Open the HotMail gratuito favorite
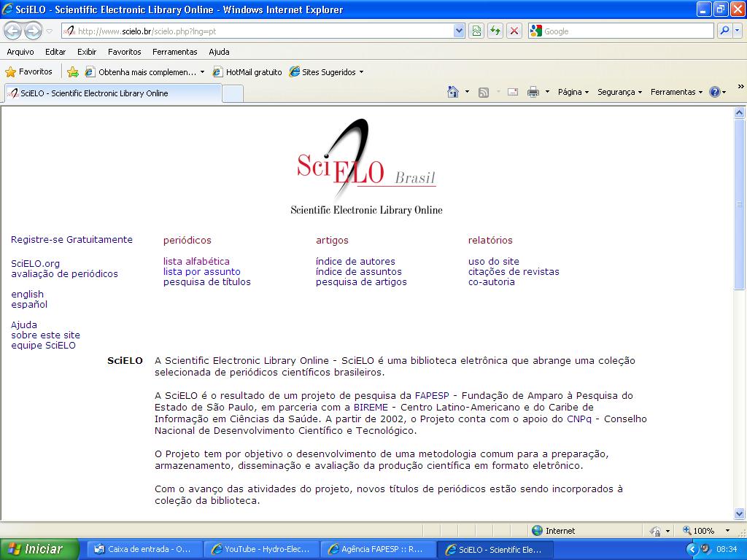747x560 pixels. (247, 72)
